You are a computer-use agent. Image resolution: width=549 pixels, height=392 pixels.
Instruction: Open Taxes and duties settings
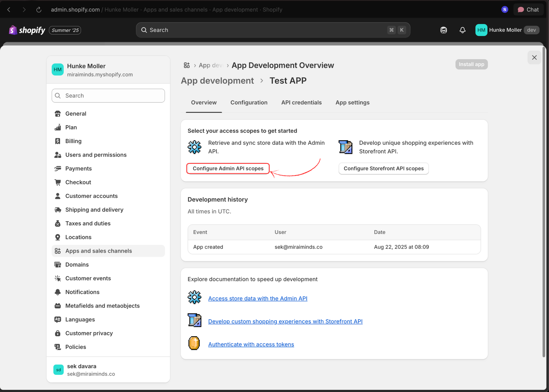[88, 223]
